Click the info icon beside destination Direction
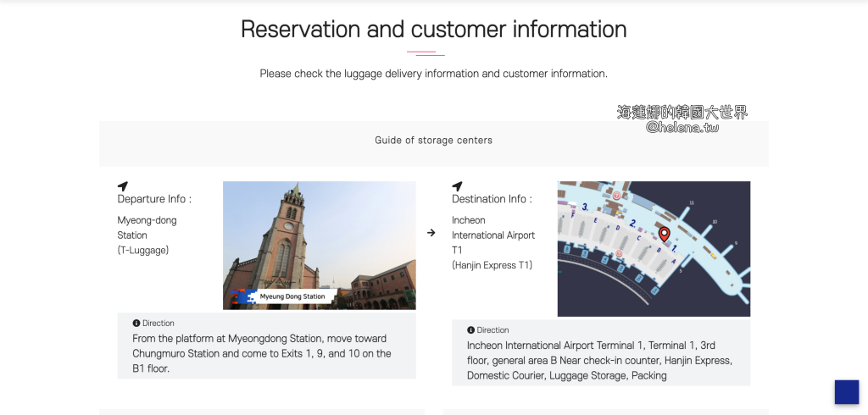The width and height of the screenshot is (868, 415). pyautogui.click(x=471, y=330)
